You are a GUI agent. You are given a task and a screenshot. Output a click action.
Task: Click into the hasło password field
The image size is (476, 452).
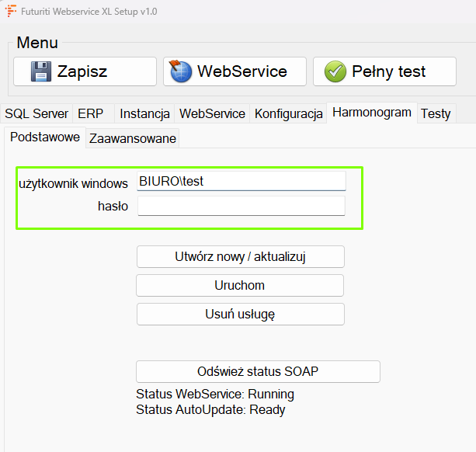[x=241, y=206]
